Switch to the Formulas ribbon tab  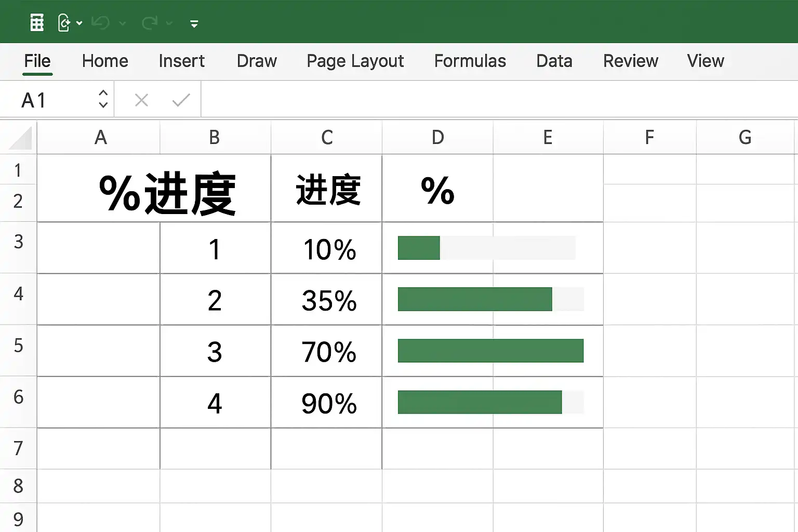[x=469, y=61]
